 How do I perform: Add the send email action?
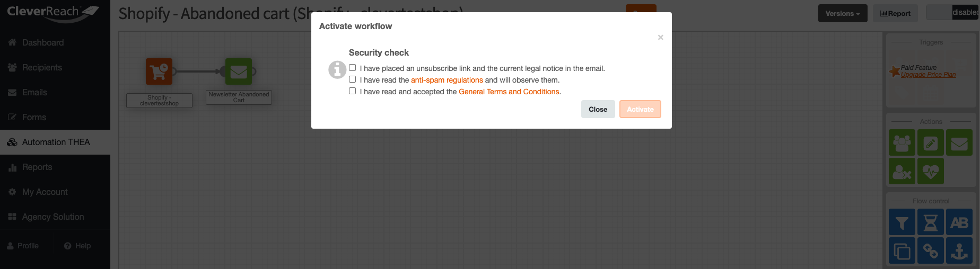[x=959, y=143]
